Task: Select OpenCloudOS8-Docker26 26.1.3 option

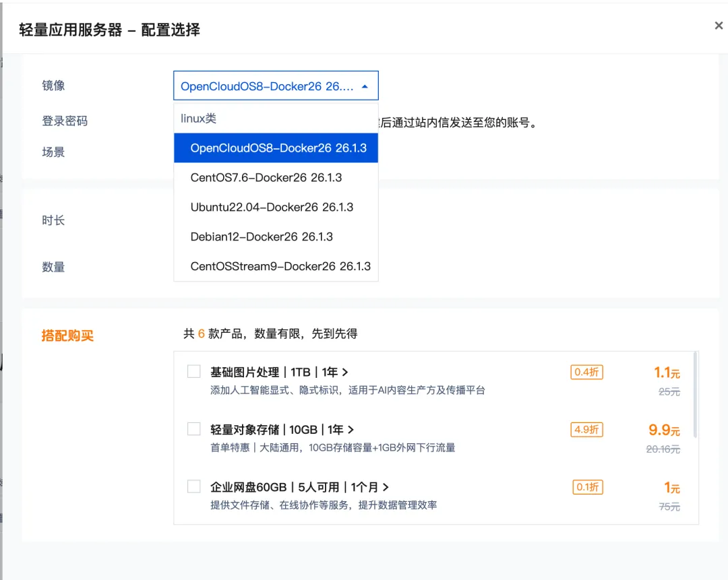Action: coord(276,148)
